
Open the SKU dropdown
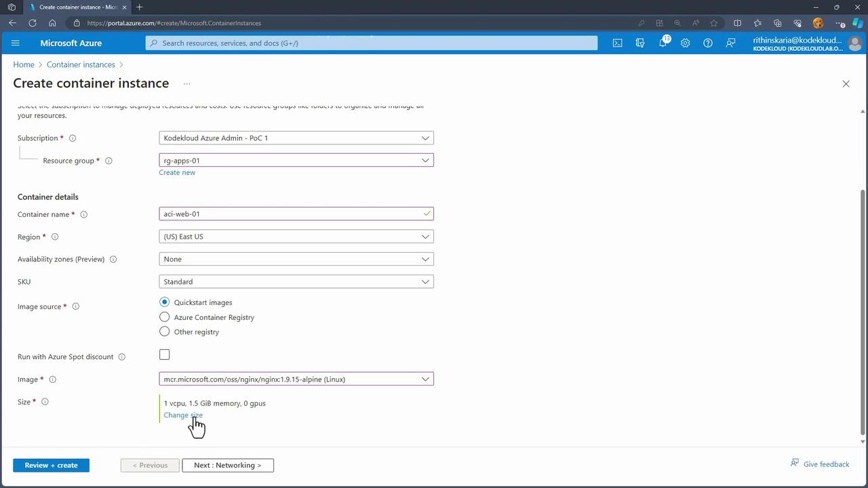pyautogui.click(x=296, y=282)
